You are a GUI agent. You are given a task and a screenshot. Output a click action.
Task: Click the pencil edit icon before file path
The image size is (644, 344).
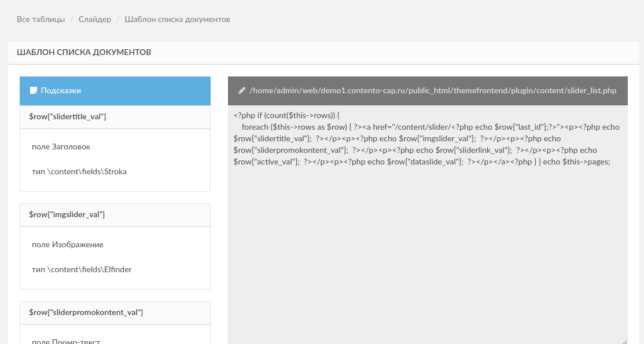tap(242, 90)
